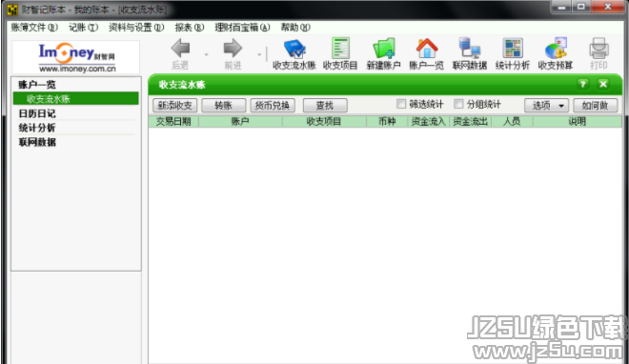Enable the 分组统计 checkbox

tap(458, 104)
